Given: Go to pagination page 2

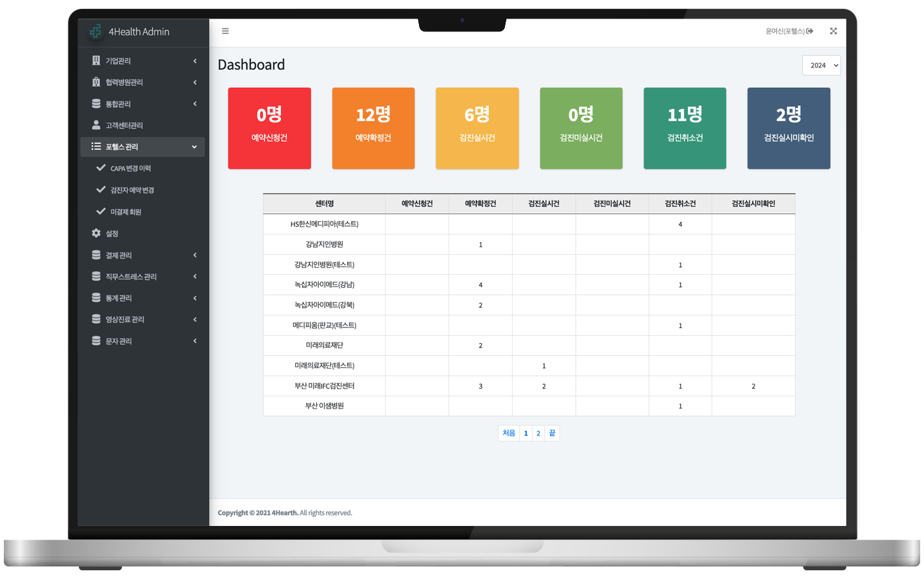Looking at the screenshot, I should pyautogui.click(x=538, y=433).
